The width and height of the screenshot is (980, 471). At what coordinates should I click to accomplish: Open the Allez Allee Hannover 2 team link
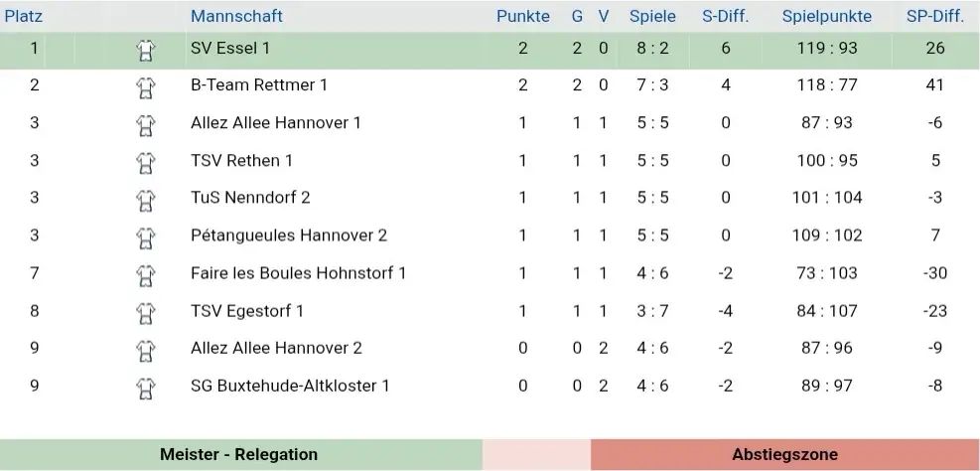[276, 348]
